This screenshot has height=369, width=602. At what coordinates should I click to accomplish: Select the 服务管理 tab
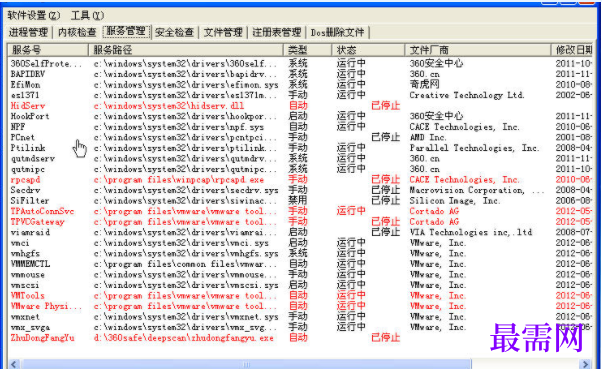pyautogui.click(x=126, y=31)
